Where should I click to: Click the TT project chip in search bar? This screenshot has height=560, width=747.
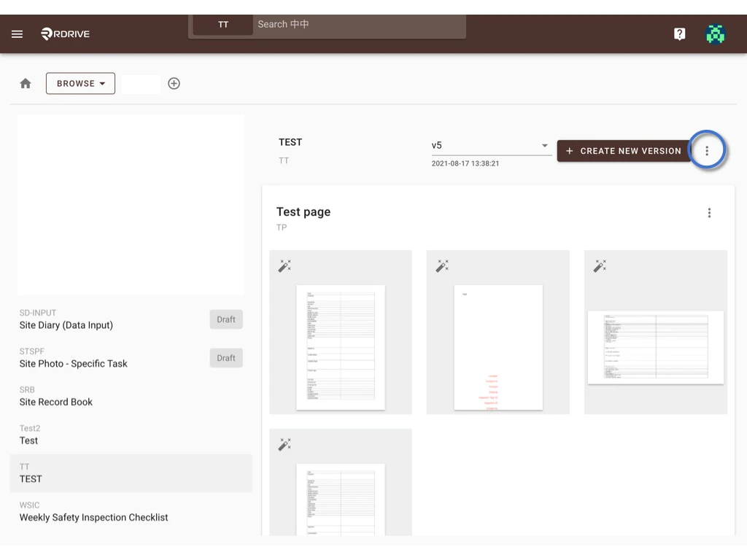pyautogui.click(x=223, y=24)
